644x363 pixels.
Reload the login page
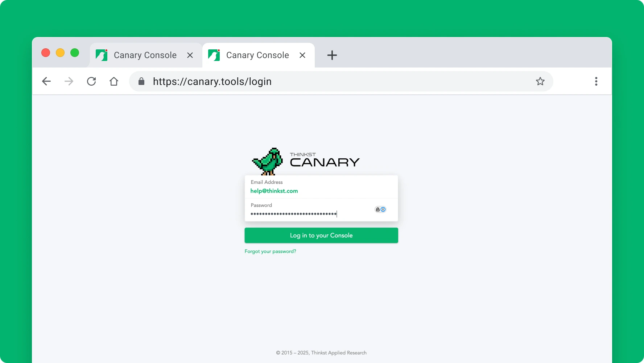[x=91, y=81]
